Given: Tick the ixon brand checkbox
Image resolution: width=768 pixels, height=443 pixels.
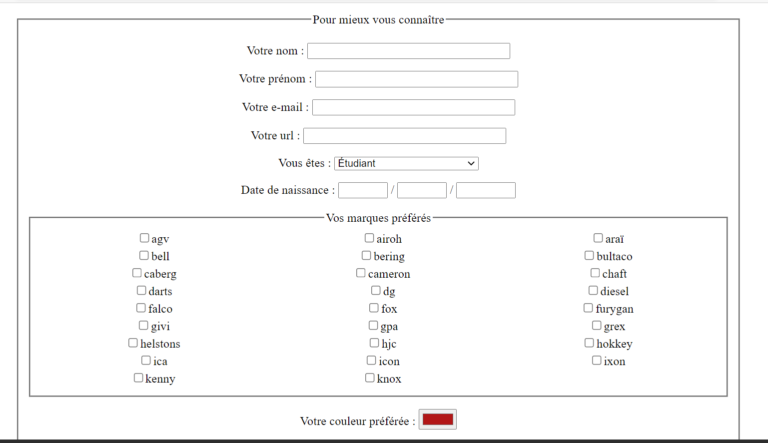Looking at the screenshot, I should pos(597,360).
